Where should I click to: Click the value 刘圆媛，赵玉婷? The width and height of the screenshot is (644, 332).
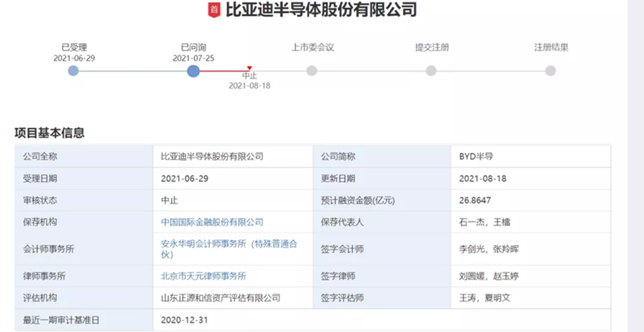coord(489,276)
